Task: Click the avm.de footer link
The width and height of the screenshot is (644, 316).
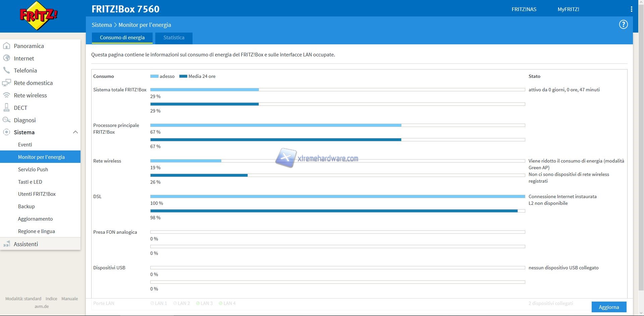Action: tap(42, 306)
